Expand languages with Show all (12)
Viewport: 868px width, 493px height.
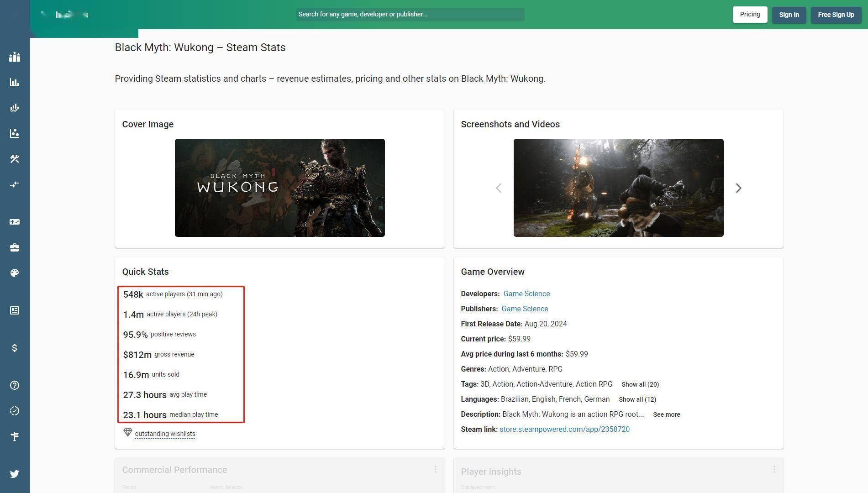point(637,399)
